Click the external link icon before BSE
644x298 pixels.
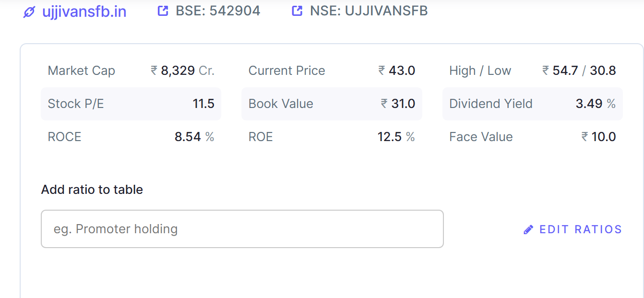pyautogui.click(x=163, y=11)
